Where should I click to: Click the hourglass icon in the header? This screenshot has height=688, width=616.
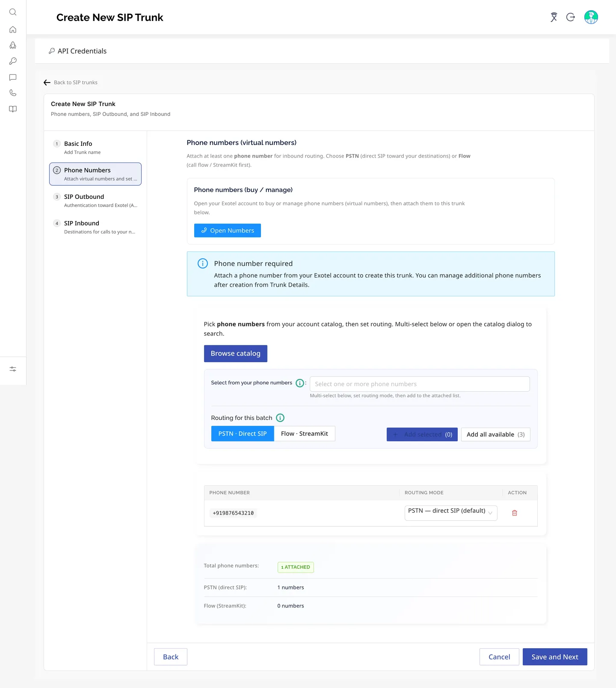[x=554, y=17]
